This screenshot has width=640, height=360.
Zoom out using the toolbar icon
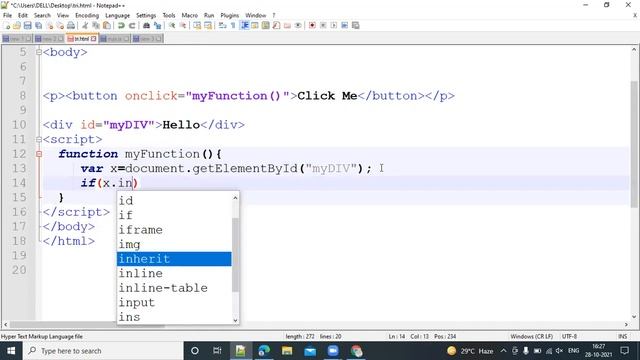coord(183,25)
